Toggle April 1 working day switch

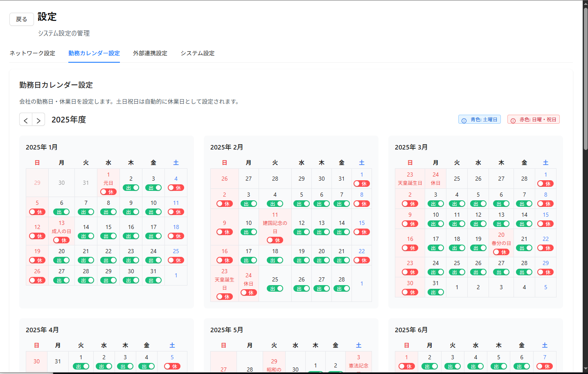[81, 366]
